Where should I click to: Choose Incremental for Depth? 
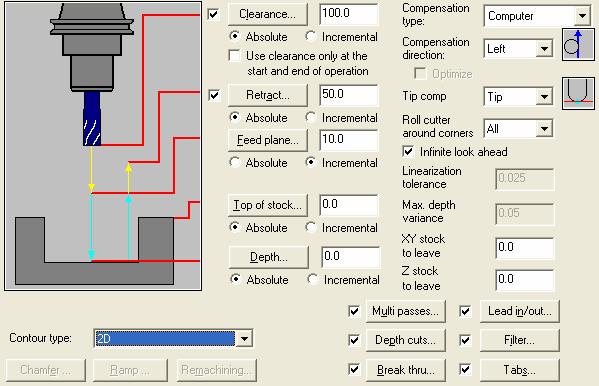pos(312,279)
